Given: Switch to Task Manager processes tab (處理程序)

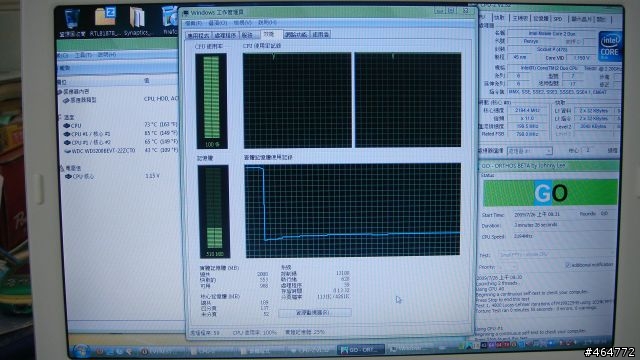Looking at the screenshot, I should click(225, 35).
